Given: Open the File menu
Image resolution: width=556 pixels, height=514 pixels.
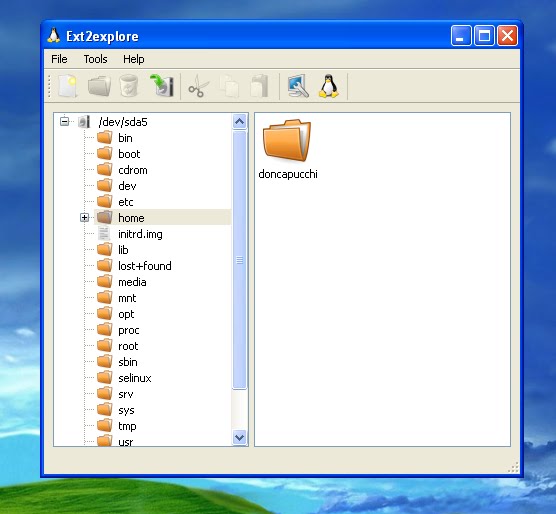Looking at the screenshot, I should pyautogui.click(x=59, y=59).
